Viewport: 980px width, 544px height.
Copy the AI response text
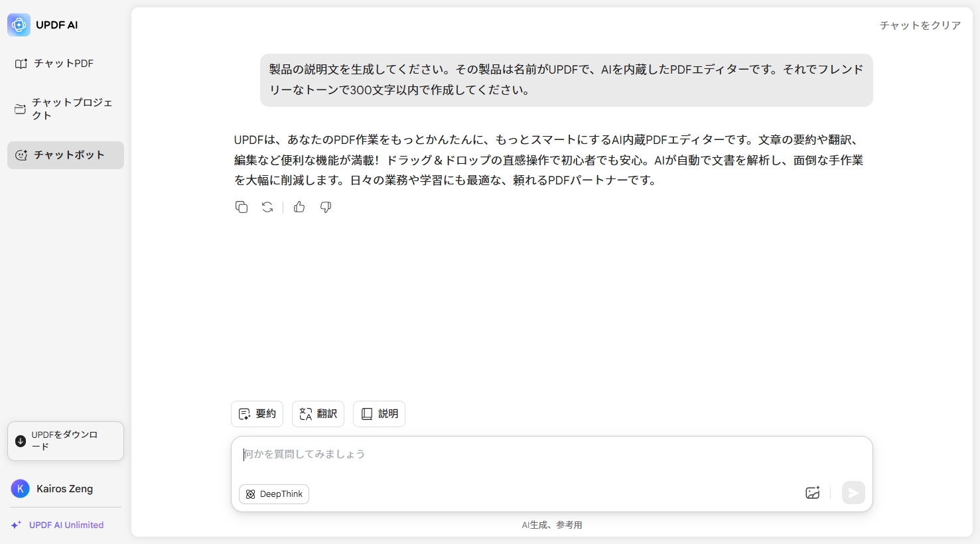click(x=242, y=207)
